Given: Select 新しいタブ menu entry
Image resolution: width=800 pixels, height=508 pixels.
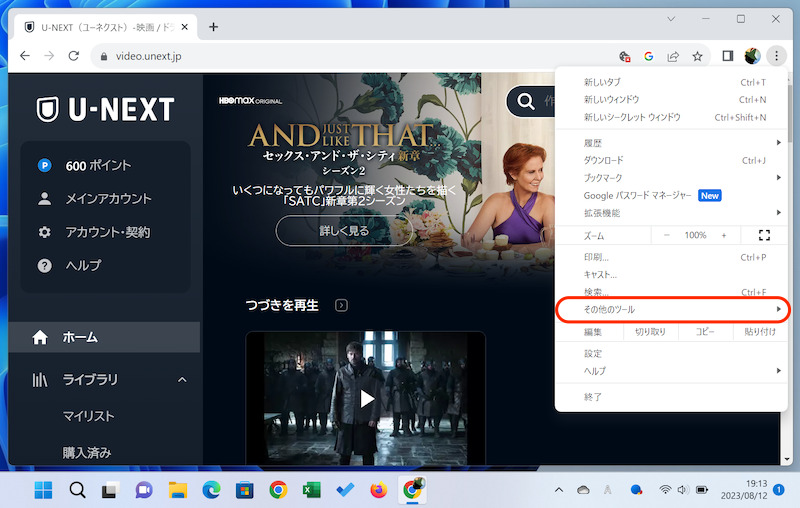Looking at the screenshot, I should (x=671, y=82).
